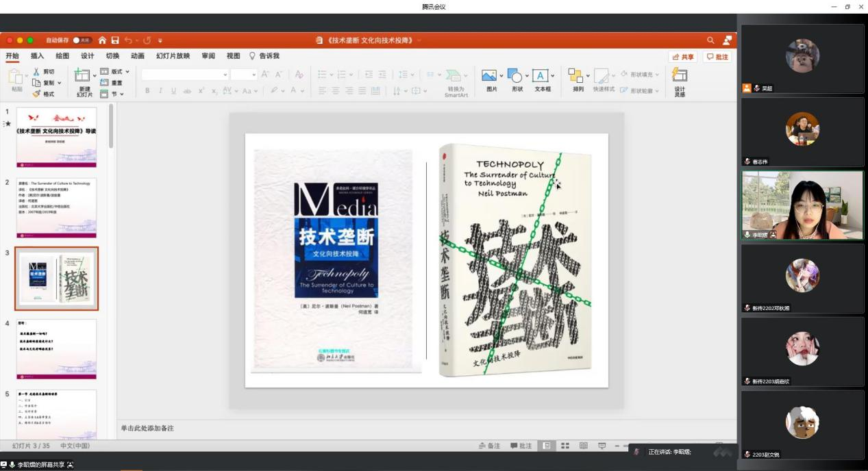Insert a picture with 图片 icon

[489, 76]
